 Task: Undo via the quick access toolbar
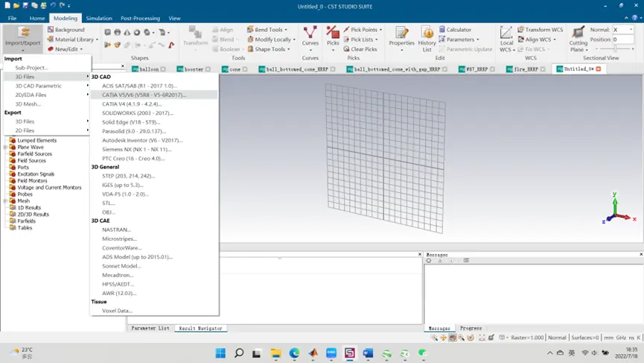53,5
